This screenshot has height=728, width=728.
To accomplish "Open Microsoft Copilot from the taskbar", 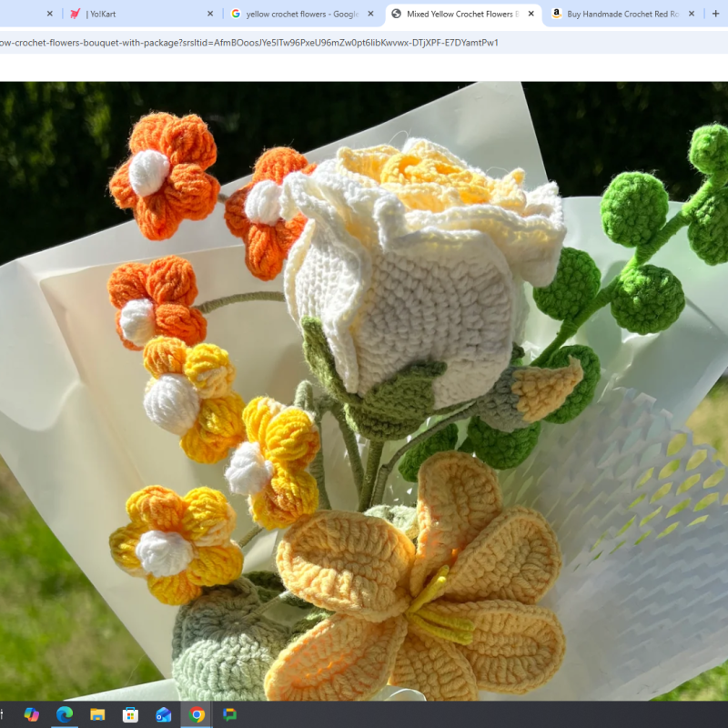I will point(32,715).
